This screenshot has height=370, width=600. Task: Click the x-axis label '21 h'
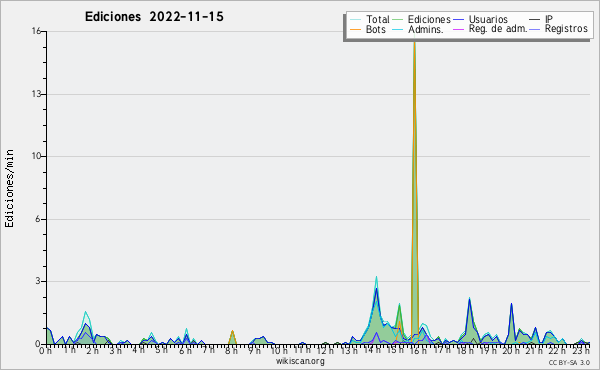[x=534, y=350]
